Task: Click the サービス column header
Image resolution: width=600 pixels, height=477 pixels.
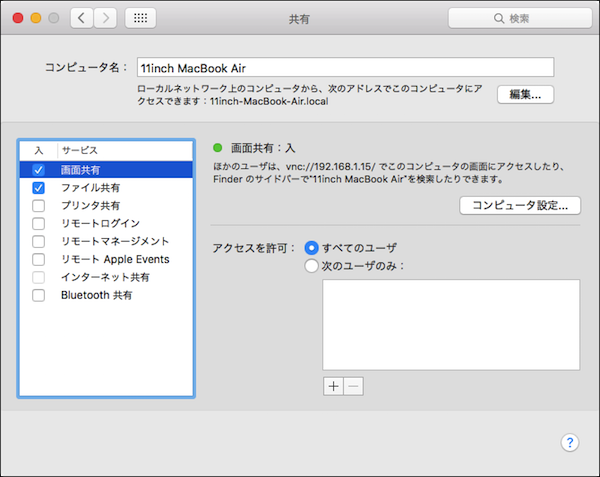Action: coord(125,150)
